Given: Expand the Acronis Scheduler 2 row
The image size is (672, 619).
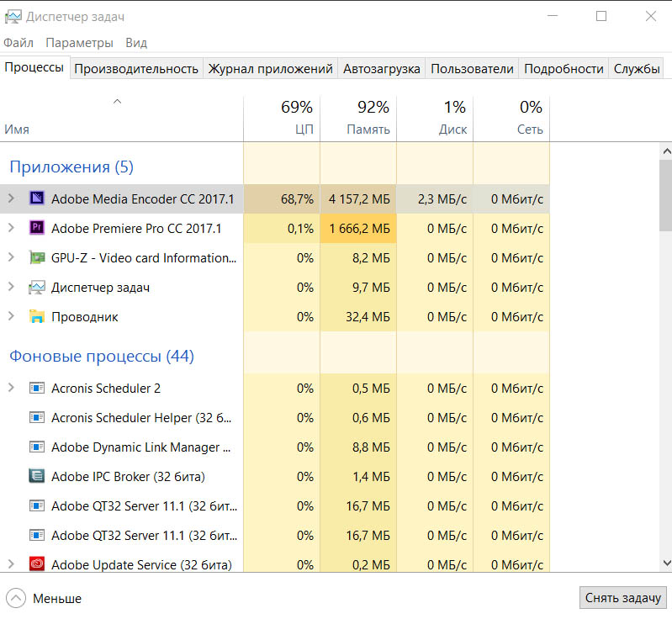Looking at the screenshot, I should (x=11, y=388).
